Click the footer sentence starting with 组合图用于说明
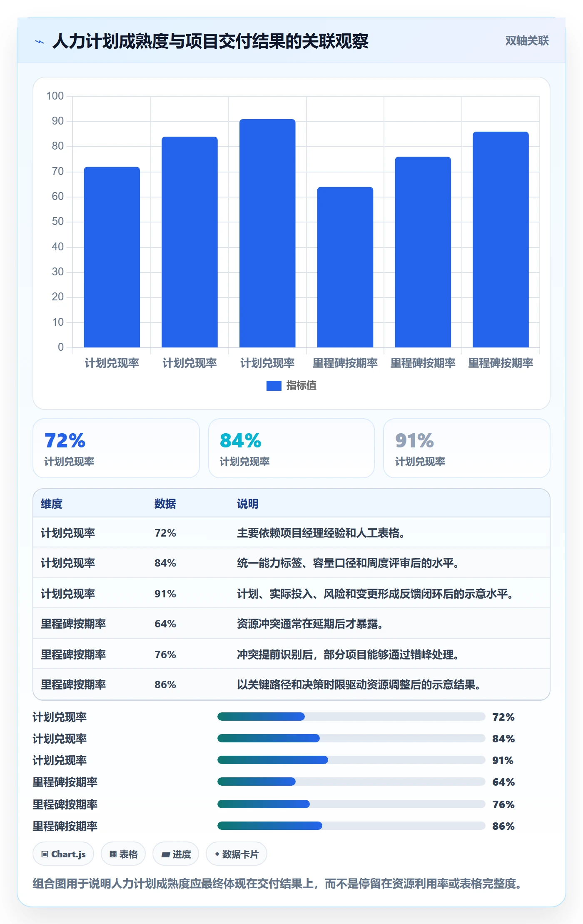 [x=277, y=884]
